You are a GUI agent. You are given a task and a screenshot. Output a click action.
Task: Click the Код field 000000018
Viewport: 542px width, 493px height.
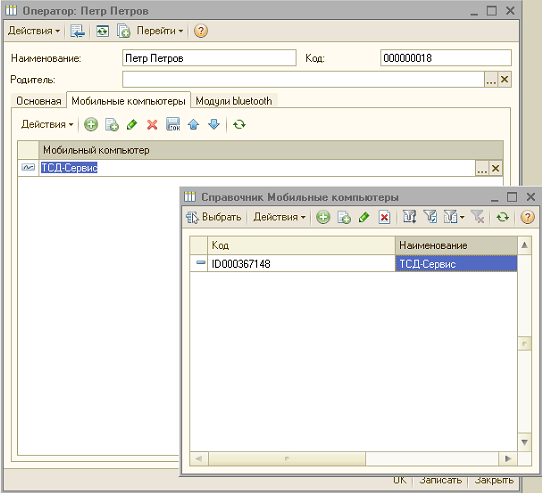coord(446,58)
